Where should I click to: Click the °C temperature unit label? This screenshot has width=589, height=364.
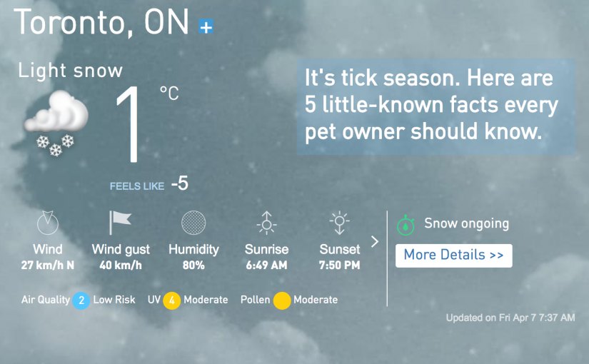click(169, 93)
